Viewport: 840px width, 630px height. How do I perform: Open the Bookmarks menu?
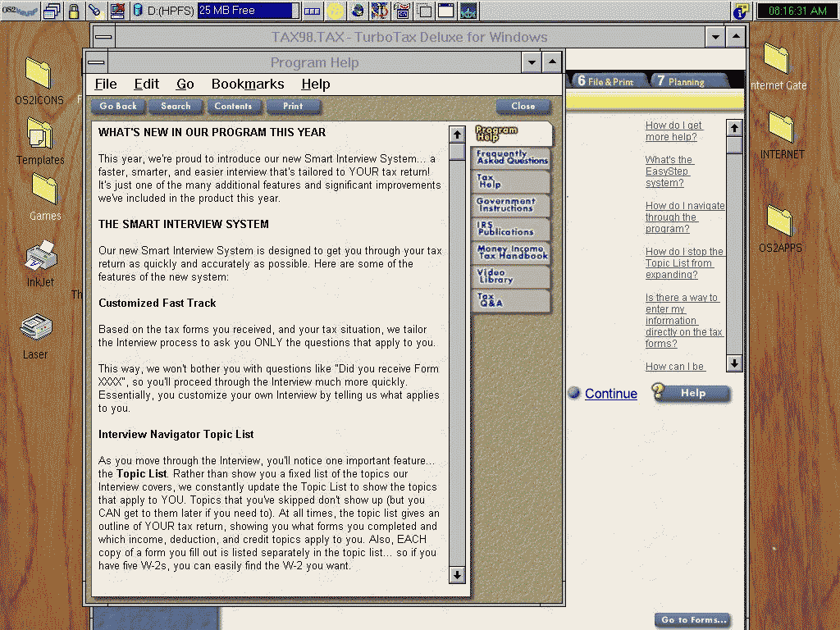[248, 84]
